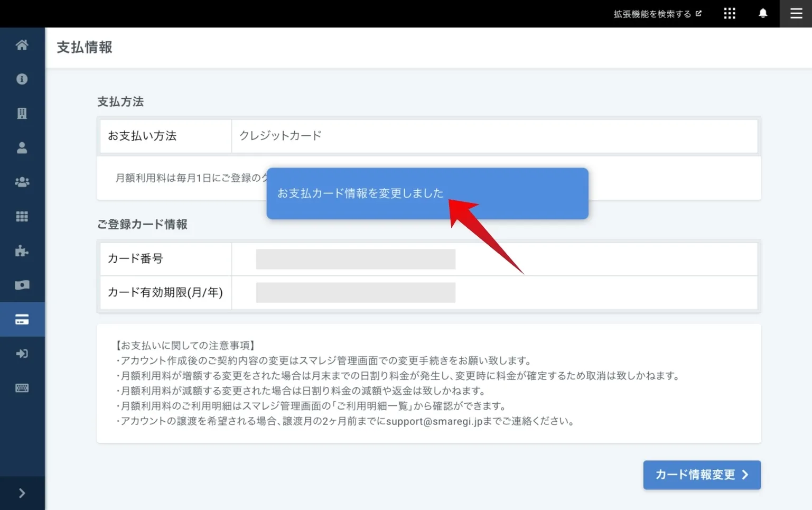Open the puzzle piece plugin icon
This screenshot has width=812, height=510.
[x=22, y=251]
